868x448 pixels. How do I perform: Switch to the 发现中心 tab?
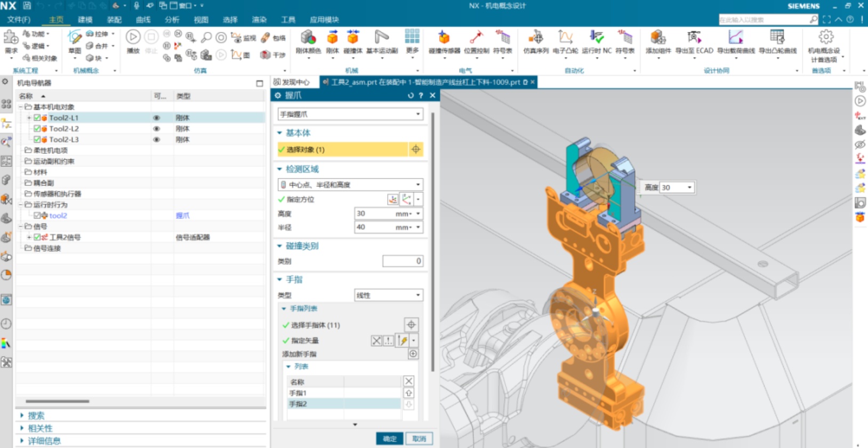point(292,82)
